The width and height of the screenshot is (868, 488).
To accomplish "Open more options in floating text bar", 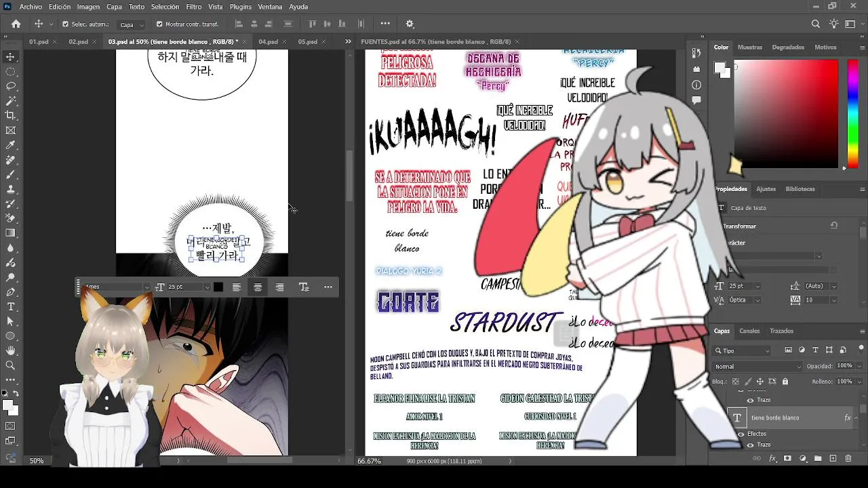I will point(328,287).
